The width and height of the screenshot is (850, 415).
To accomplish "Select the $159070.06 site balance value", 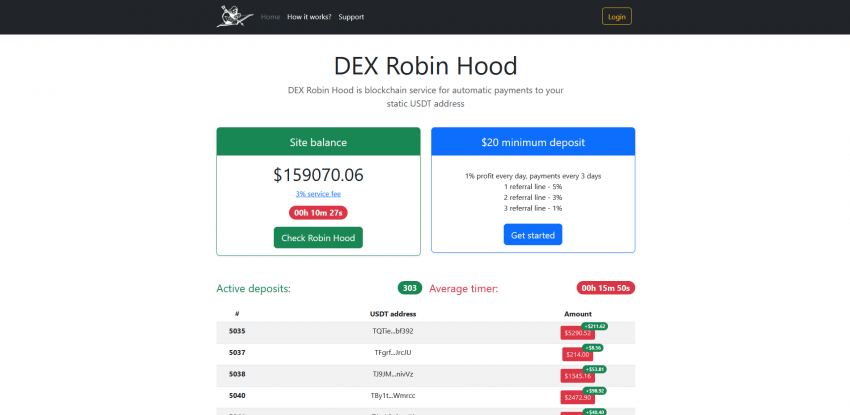I will pos(318,175).
